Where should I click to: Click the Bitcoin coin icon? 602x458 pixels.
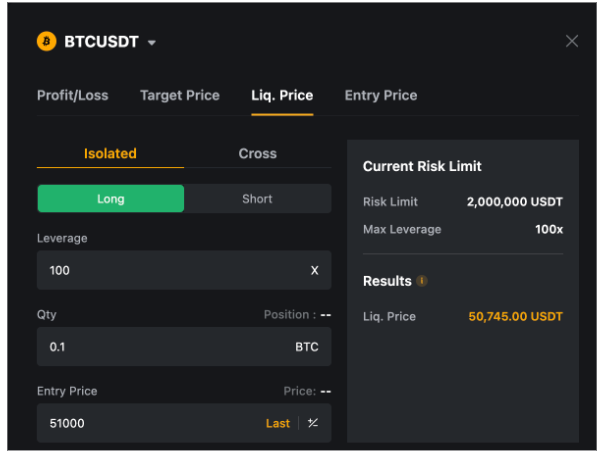pyautogui.click(x=47, y=41)
